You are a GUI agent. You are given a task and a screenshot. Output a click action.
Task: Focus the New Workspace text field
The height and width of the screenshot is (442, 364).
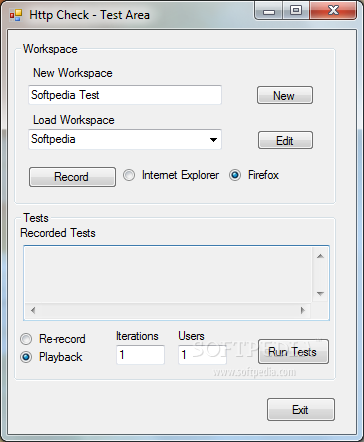(125, 95)
